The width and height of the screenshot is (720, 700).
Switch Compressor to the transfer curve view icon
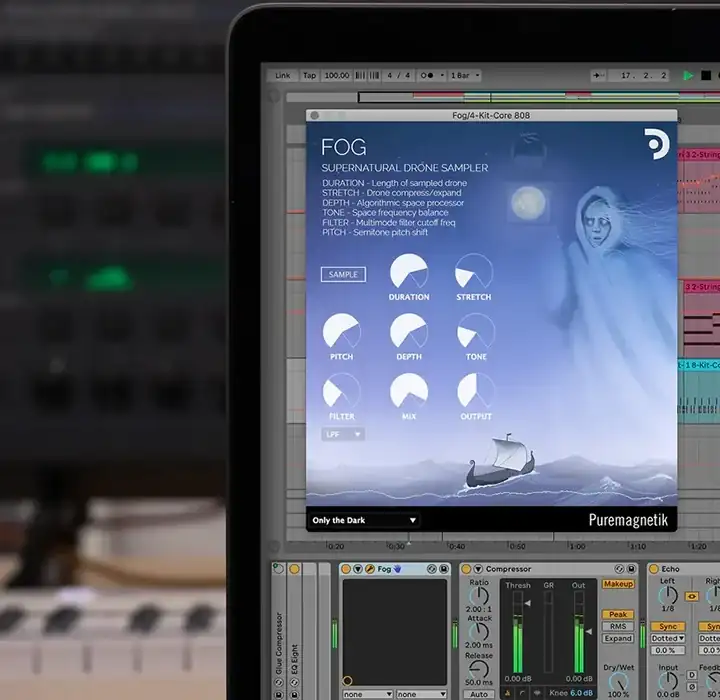point(523,693)
